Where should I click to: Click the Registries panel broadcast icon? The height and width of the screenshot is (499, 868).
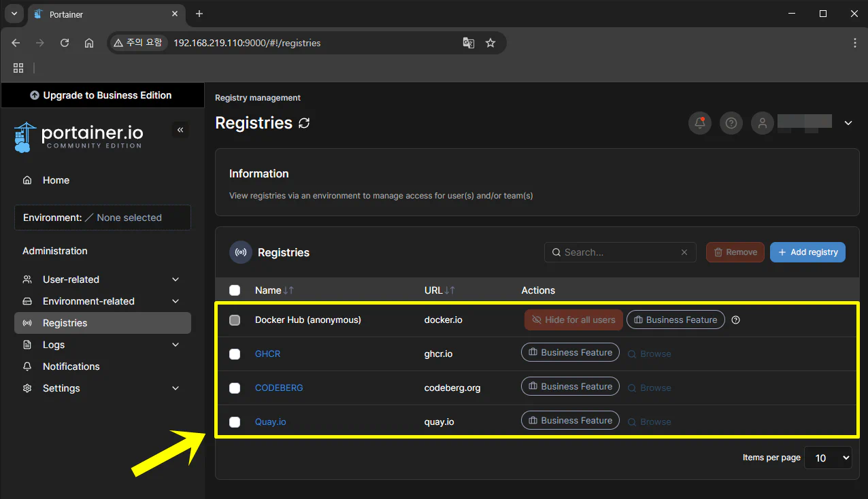click(241, 252)
